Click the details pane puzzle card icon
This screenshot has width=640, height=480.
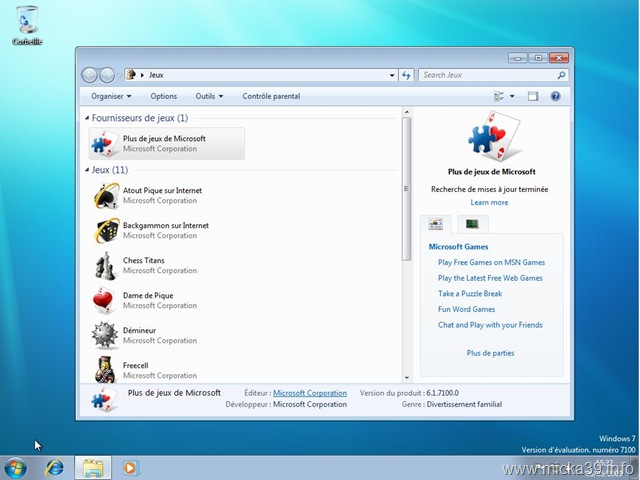pyautogui.click(x=104, y=399)
